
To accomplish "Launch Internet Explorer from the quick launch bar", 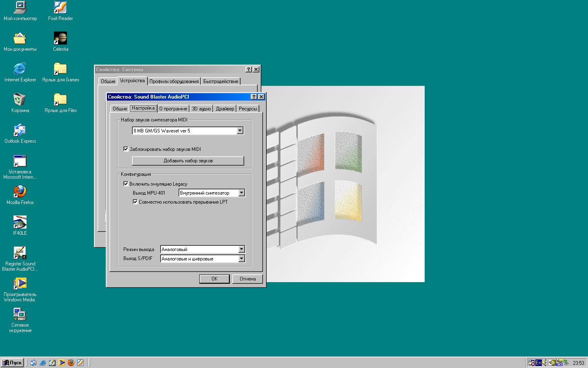I will click(42, 363).
